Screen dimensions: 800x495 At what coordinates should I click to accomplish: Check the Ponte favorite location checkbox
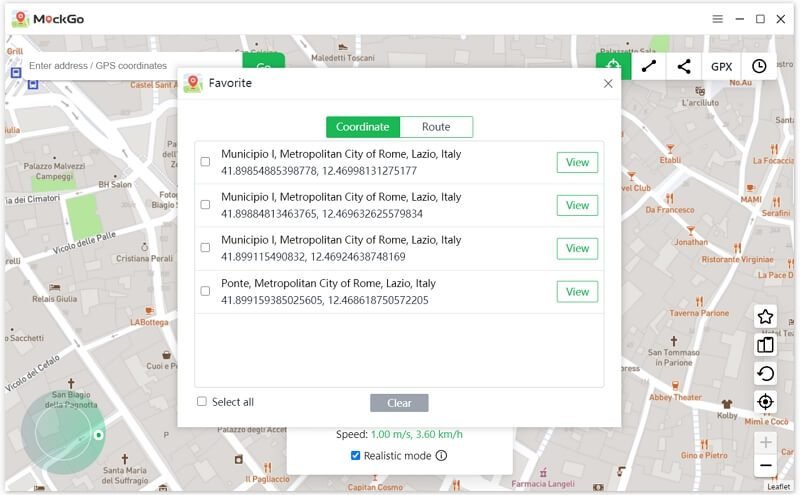click(x=205, y=291)
